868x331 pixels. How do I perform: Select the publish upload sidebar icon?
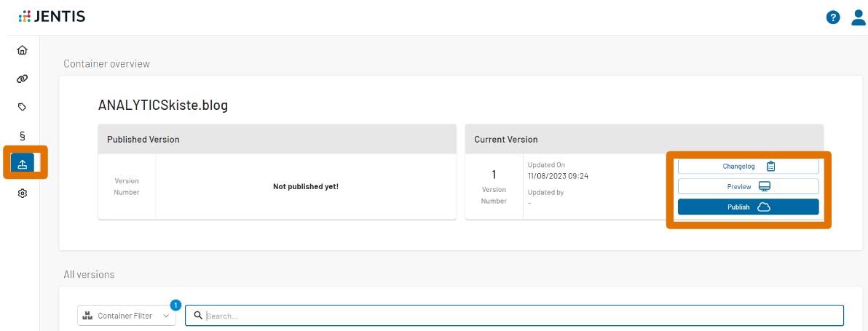point(23,164)
